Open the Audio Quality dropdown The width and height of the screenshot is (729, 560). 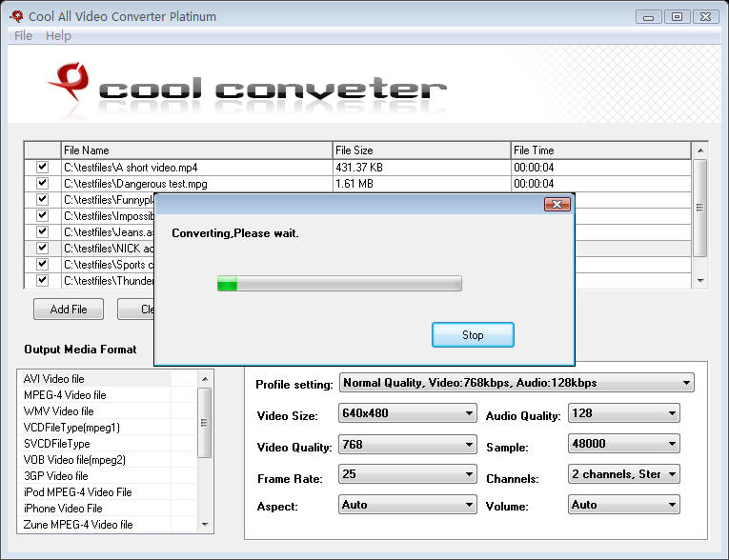tap(624, 413)
